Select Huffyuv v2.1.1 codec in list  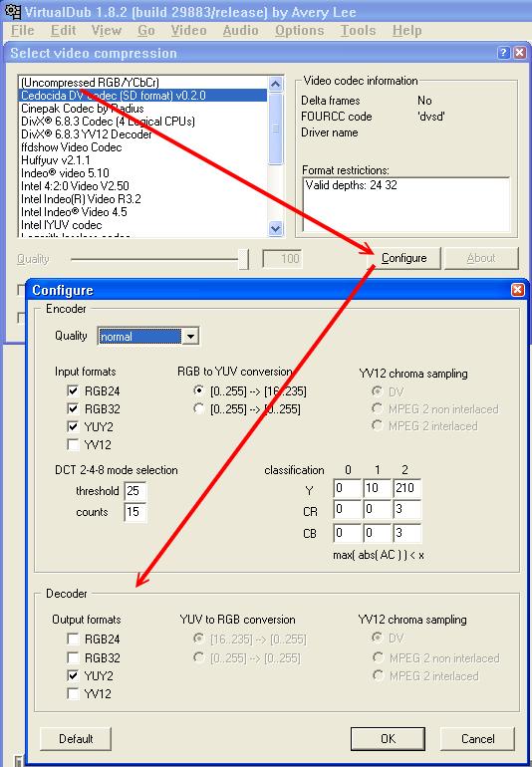pos(56,160)
